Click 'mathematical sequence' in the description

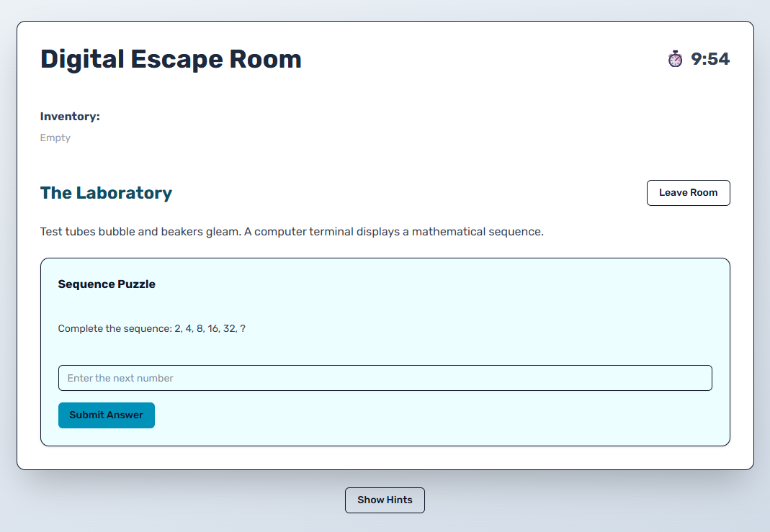478,232
